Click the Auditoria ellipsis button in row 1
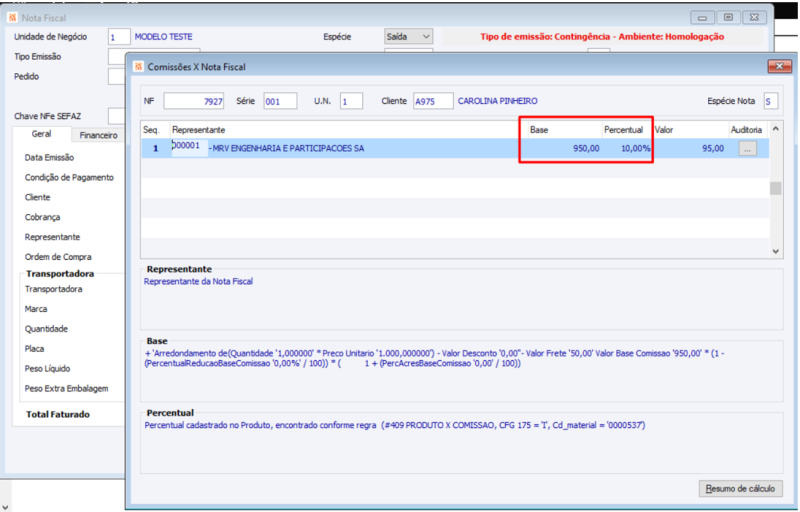Screen dimensions: 800x512 [x=747, y=148]
